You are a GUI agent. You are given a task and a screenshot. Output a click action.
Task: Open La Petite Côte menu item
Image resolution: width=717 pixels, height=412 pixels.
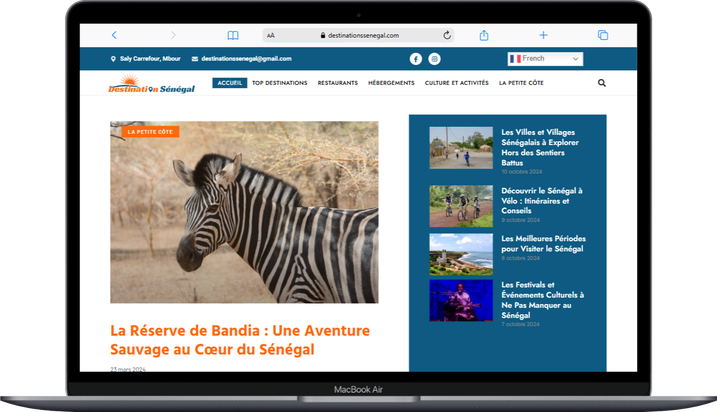[x=521, y=83]
